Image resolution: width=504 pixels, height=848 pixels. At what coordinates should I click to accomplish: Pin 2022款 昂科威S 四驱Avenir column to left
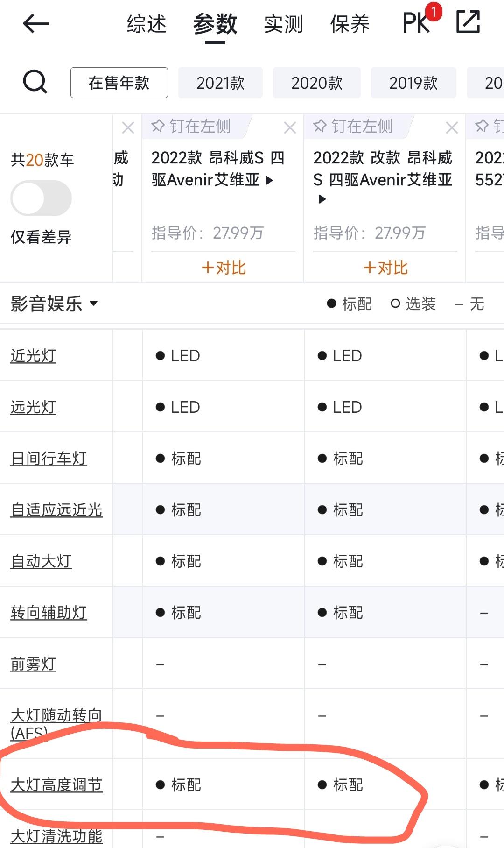pyautogui.click(x=191, y=127)
